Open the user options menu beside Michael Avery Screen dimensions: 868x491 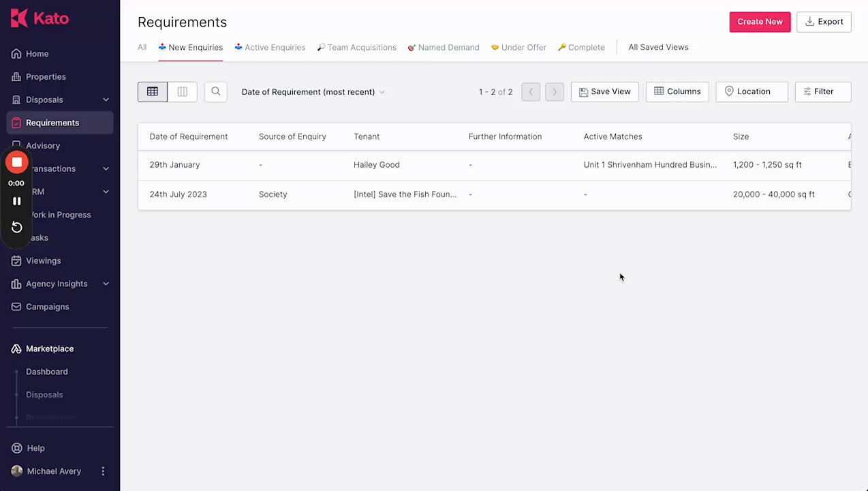pyautogui.click(x=103, y=471)
